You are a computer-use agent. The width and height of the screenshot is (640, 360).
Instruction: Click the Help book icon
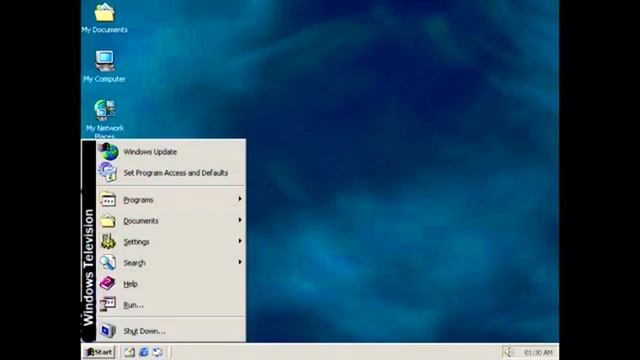point(108,283)
